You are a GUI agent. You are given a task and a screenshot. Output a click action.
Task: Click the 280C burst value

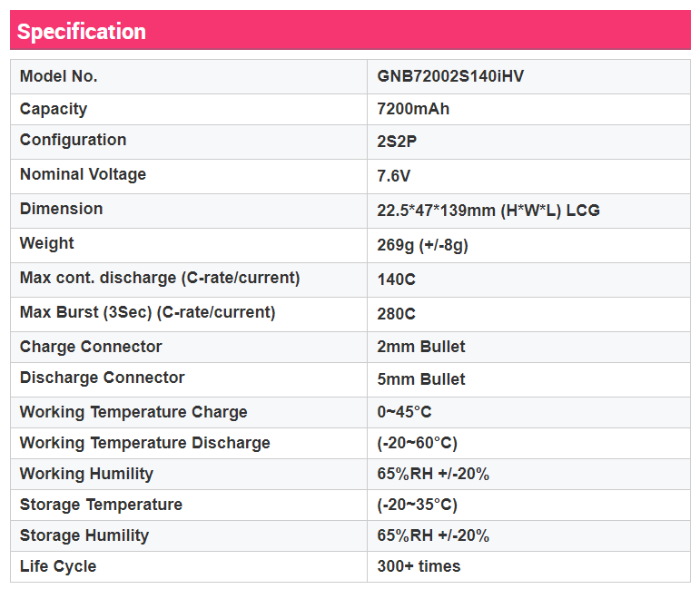[396, 314]
